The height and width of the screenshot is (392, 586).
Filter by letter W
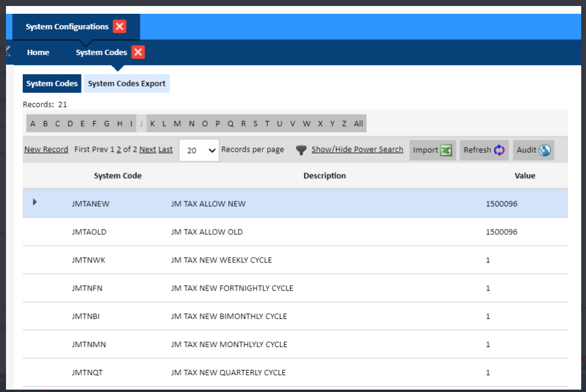pos(306,123)
